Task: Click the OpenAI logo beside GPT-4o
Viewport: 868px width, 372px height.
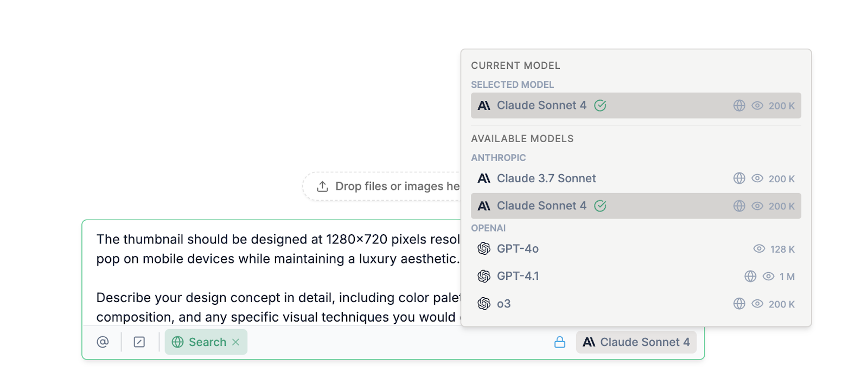Action: click(x=484, y=249)
